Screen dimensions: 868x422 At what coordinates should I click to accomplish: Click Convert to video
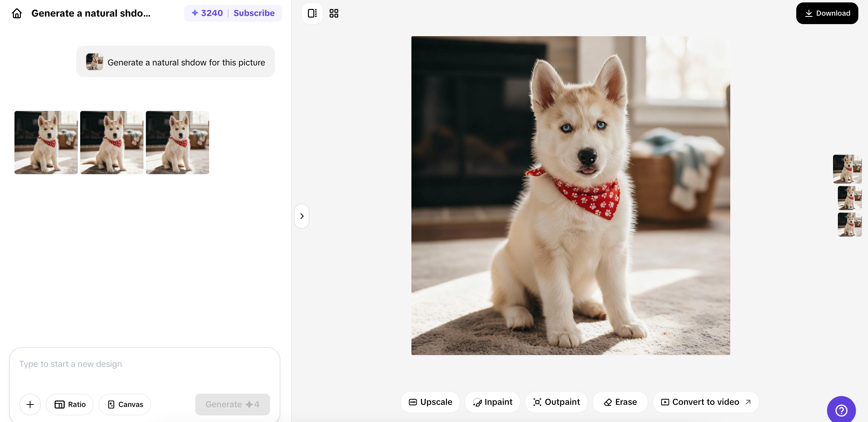pos(706,402)
